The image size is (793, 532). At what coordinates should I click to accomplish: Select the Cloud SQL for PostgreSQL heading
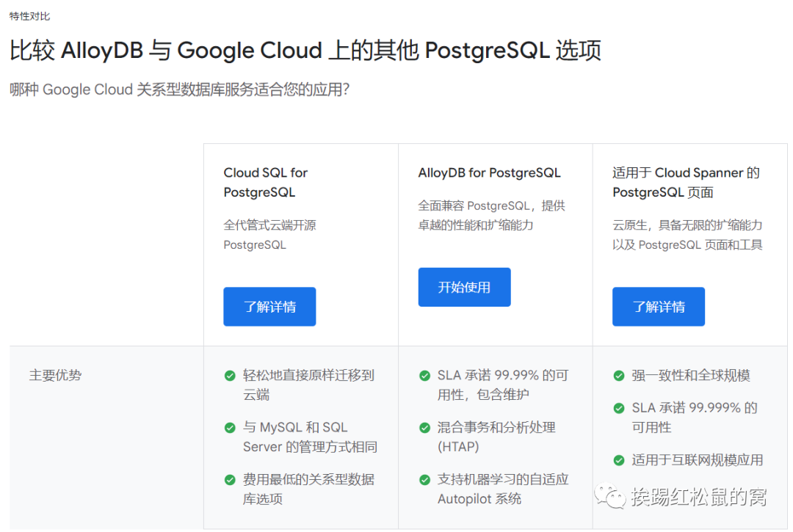click(265, 182)
